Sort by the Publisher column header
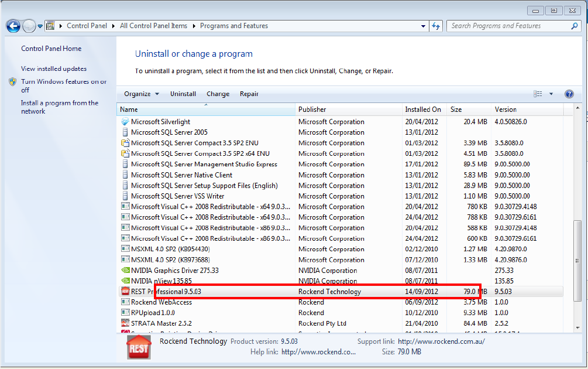 pos(349,110)
